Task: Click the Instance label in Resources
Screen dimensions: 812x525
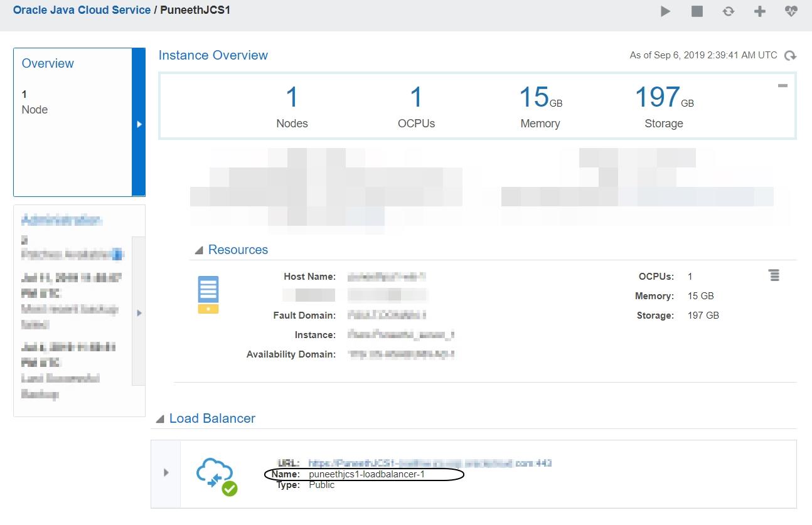Action: tap(316, 335)
